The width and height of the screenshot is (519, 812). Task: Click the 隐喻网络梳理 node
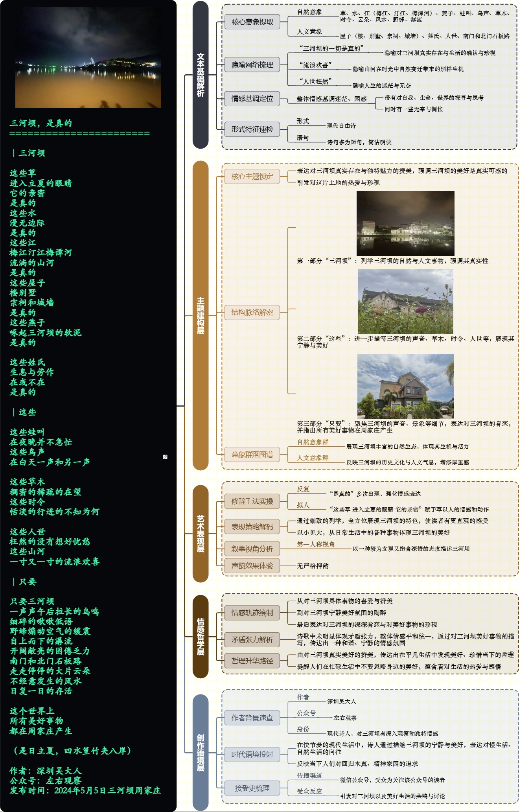[x=252, y=65]
